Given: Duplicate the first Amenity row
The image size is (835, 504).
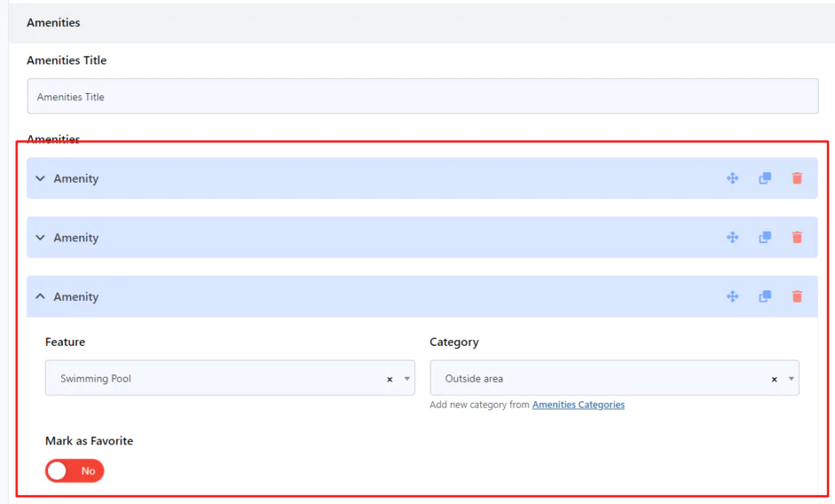Looking at the screenshot, I should tap(765, 178).
